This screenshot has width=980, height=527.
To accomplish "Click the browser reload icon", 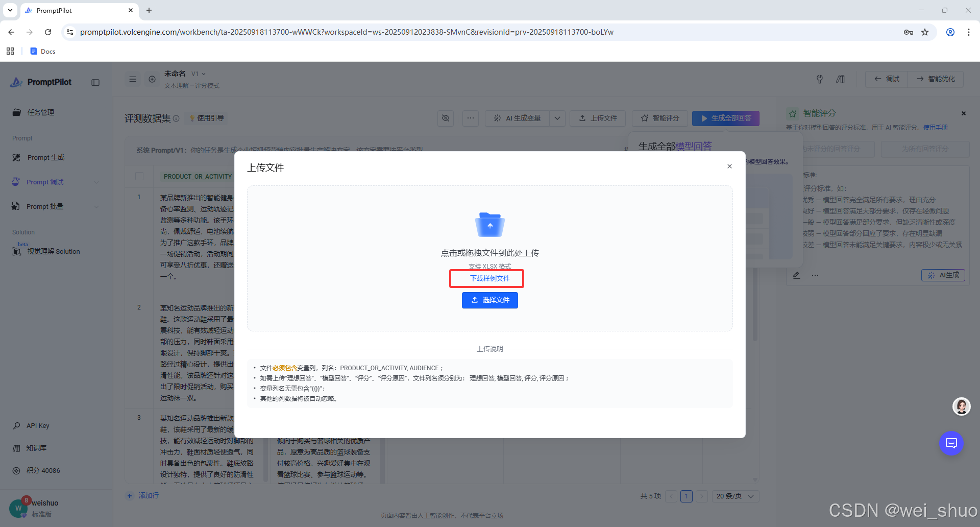I will [48, 32].
